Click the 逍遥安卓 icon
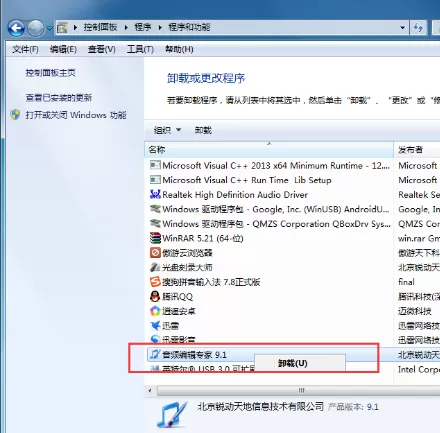This screenshot has height=433, width=440. (155, 311)
